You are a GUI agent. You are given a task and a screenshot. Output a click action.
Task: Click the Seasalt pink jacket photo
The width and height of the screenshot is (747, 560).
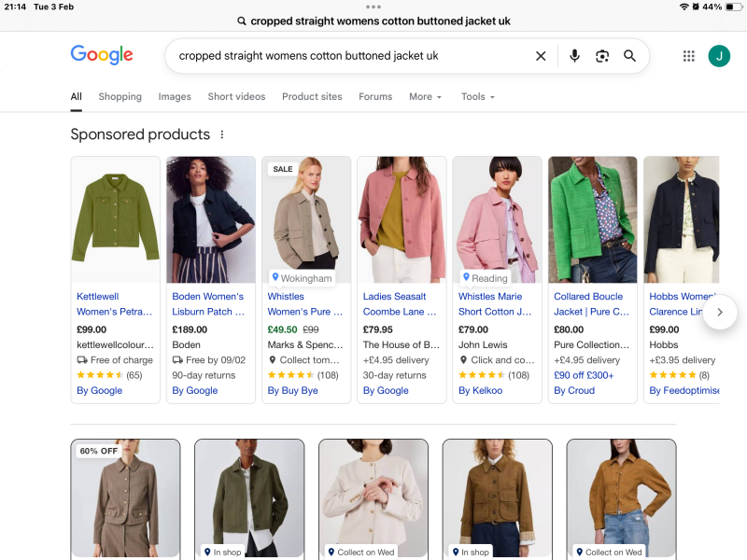click(x=402, y=219)
